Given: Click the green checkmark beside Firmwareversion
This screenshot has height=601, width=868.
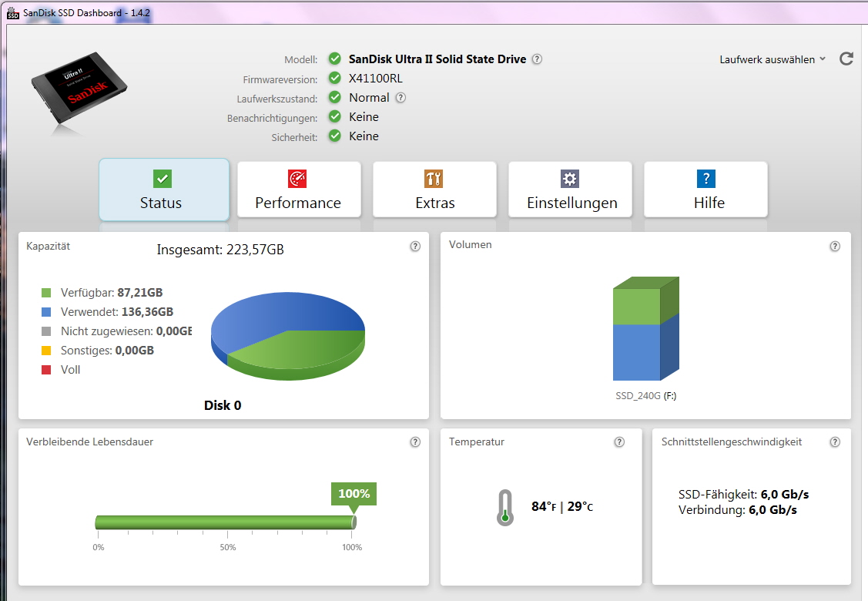Looking at the screenshot, I should tap(335, 78).
